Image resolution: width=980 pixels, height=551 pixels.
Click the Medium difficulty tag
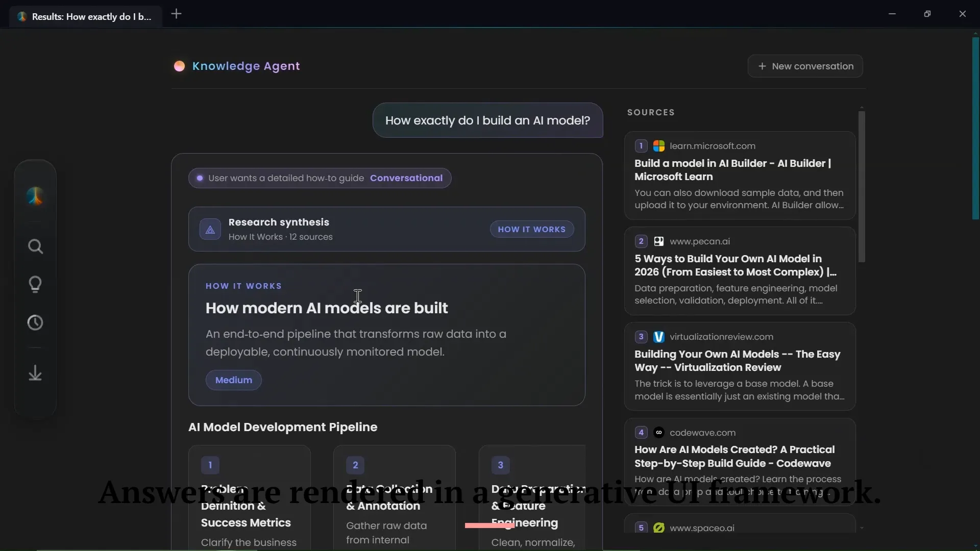pyautogui.click(x=234, y=380)
